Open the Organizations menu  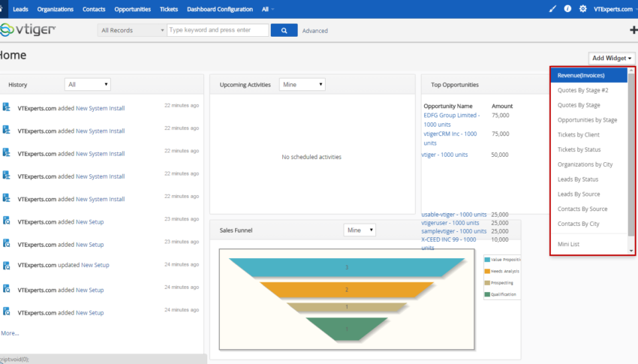pos(56,9)
